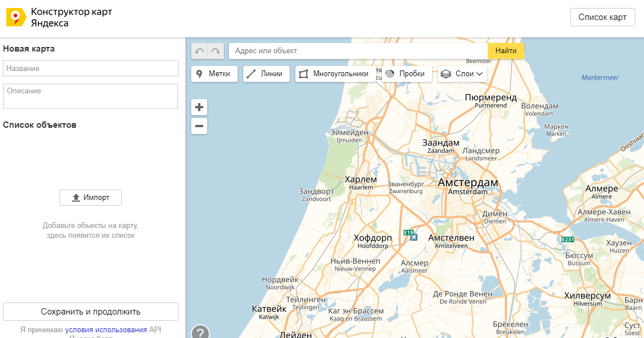Click into the Описание text area
This screenshot has height=338, width=644.
click(90, 96)
